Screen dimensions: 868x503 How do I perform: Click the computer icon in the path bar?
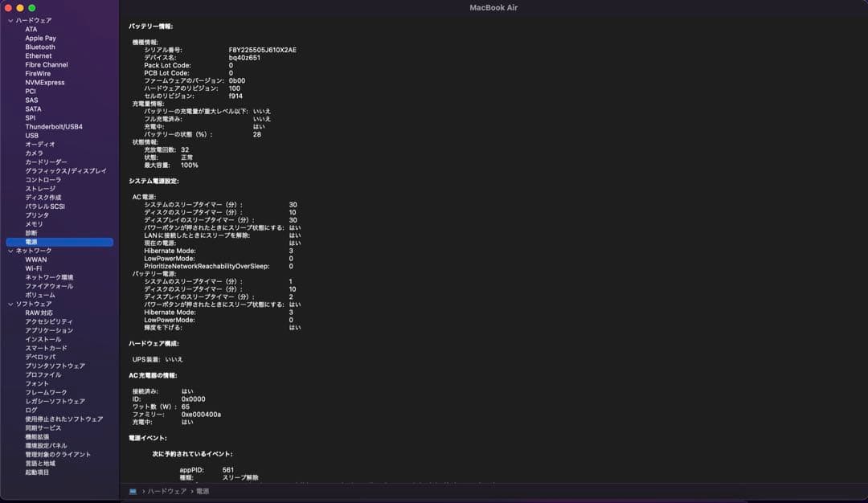coord(133,491)
